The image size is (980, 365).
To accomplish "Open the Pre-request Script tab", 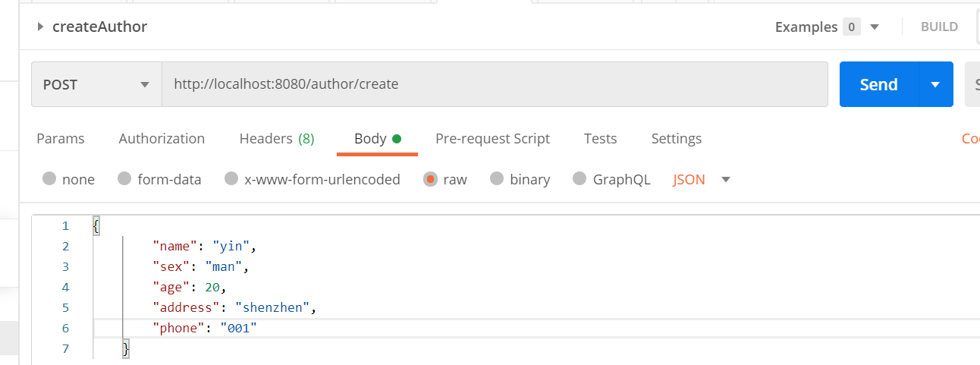I will click(x=492, y=139).
